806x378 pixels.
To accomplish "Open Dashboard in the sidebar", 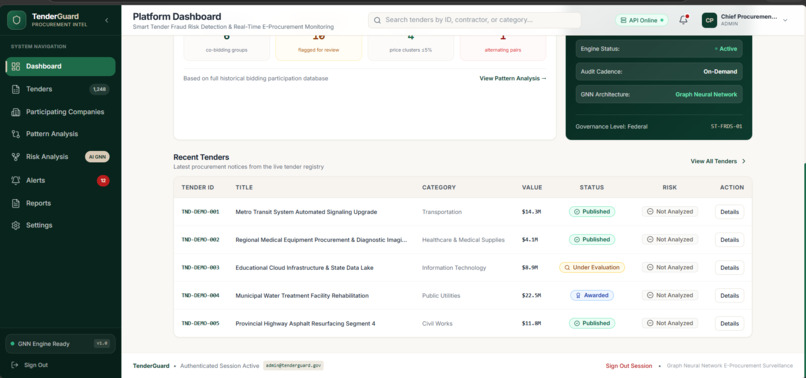I will pyautogui.click(x=61, y=66).
